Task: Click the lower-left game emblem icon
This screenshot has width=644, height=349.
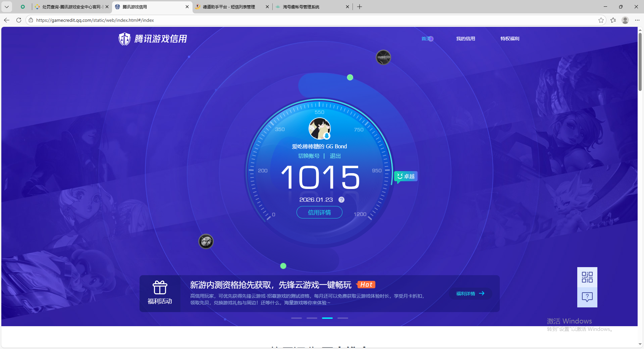Action: click(x=206, y=241)
